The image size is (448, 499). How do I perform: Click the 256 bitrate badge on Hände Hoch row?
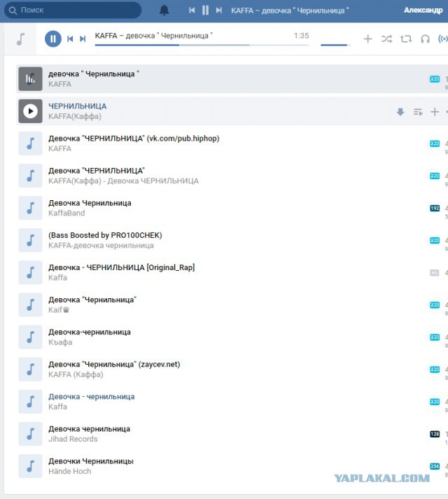pyautogui.click(x=435, y=466)
